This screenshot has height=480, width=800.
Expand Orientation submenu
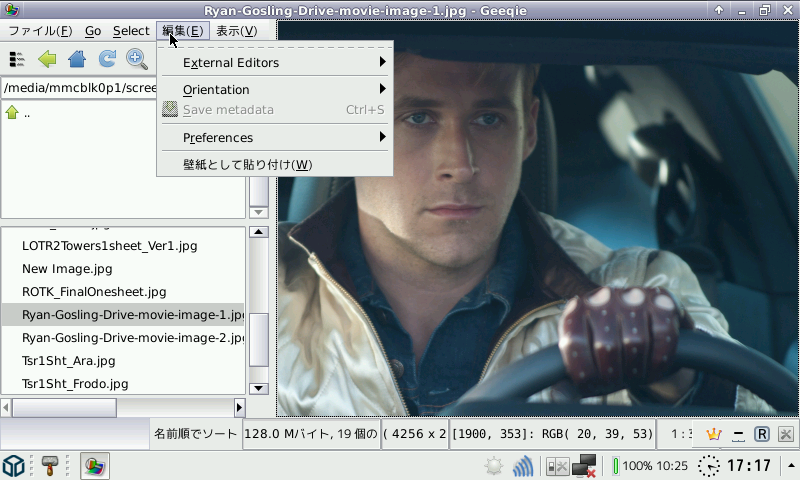coord(276,89)
